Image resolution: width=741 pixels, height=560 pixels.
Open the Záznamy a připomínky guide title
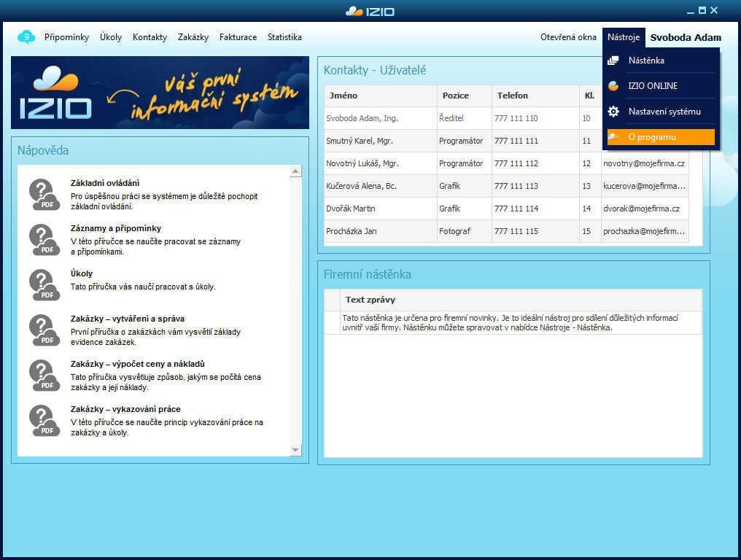tap(116, 228)
